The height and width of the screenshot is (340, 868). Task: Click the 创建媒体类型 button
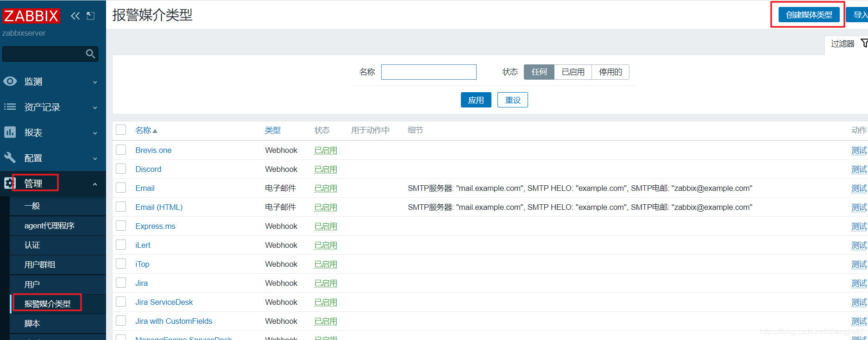pyautogui.click(x=809, y=15)
